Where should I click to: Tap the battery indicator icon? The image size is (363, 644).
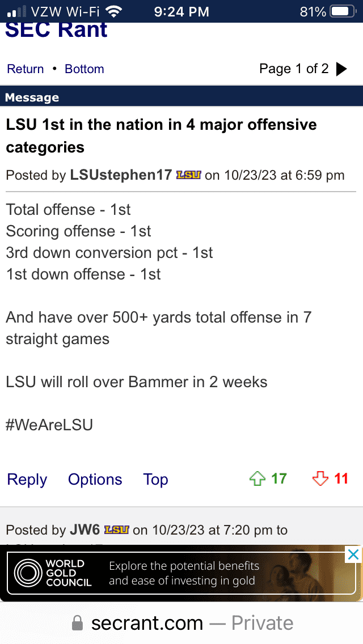(x=343, y=11)
